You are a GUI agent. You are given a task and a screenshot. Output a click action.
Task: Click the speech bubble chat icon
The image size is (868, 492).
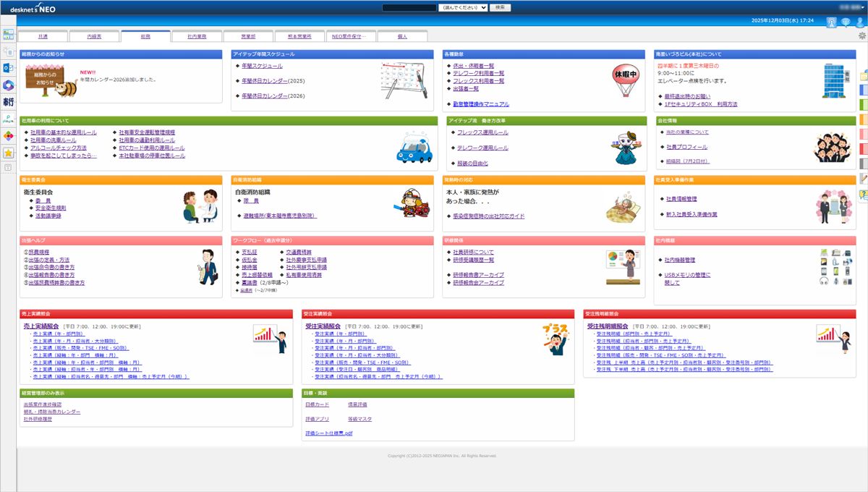pos(846,23)
